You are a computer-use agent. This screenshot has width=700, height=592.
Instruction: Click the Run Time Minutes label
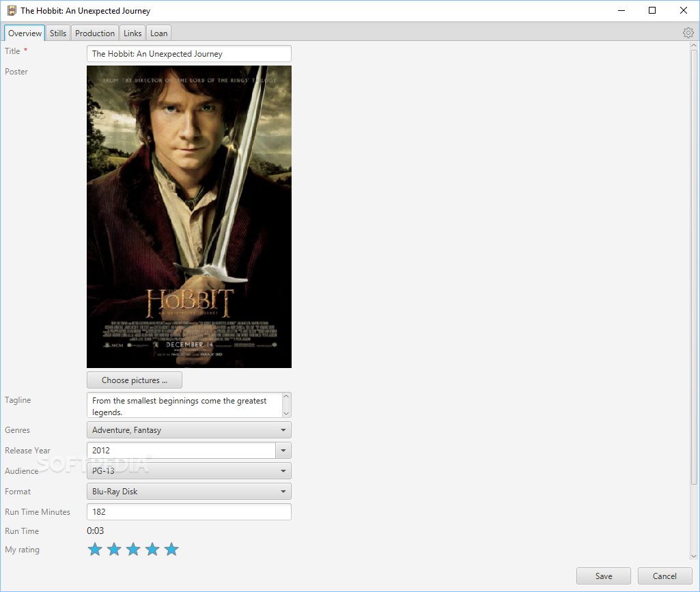click(x=38, y=511)
